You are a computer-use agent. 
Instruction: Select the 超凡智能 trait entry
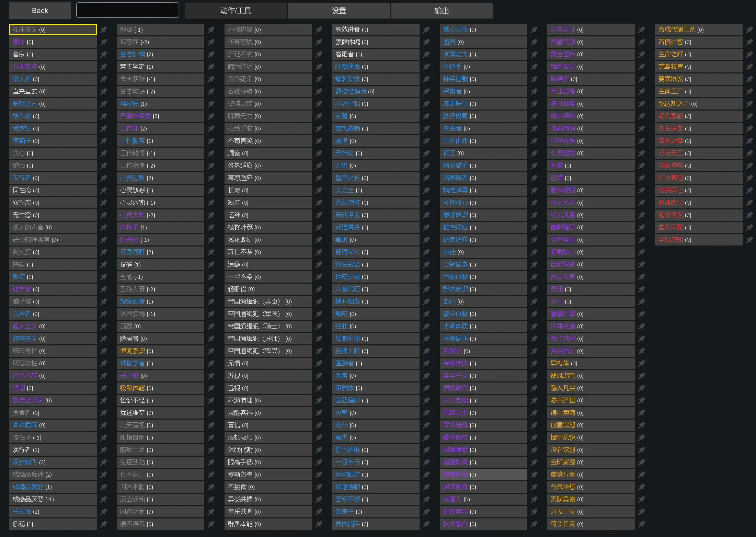coord(698,116)
